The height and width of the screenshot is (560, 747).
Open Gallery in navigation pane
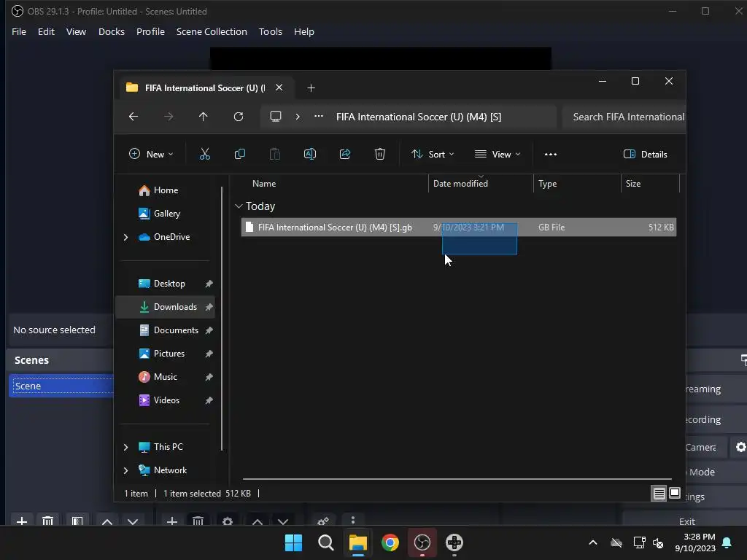[166, 214]
